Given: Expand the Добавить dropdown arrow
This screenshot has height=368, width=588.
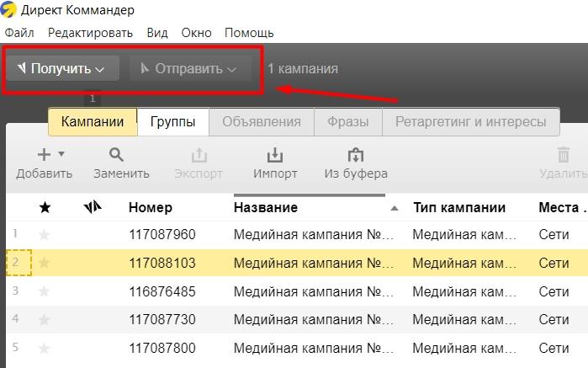Looking at the screenshot, I should tap(61, 153).
